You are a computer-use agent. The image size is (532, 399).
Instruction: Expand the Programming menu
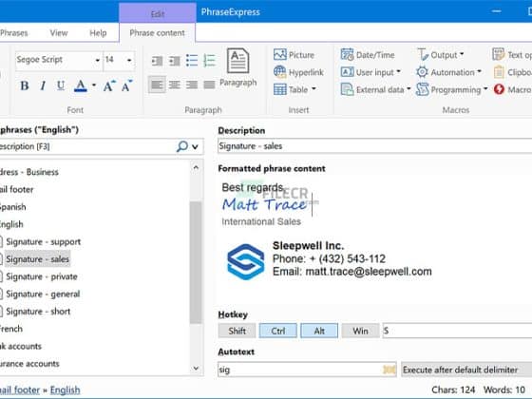point(451,89)
